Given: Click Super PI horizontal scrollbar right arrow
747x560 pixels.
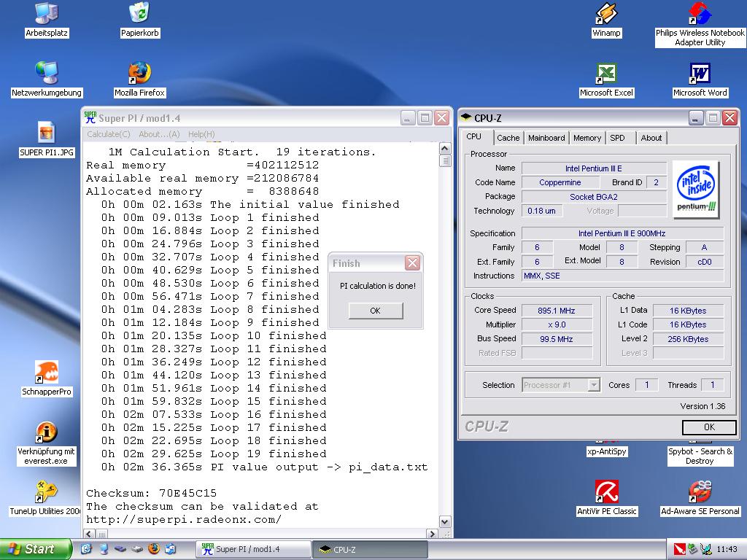Looking at the screenshot, I should point(432,534).
